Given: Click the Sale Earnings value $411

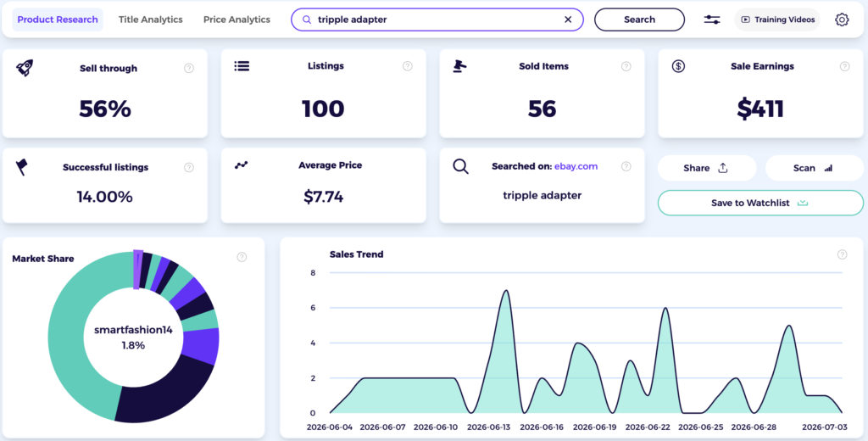Looking at the screenshot, I should (x=760, y=109).
